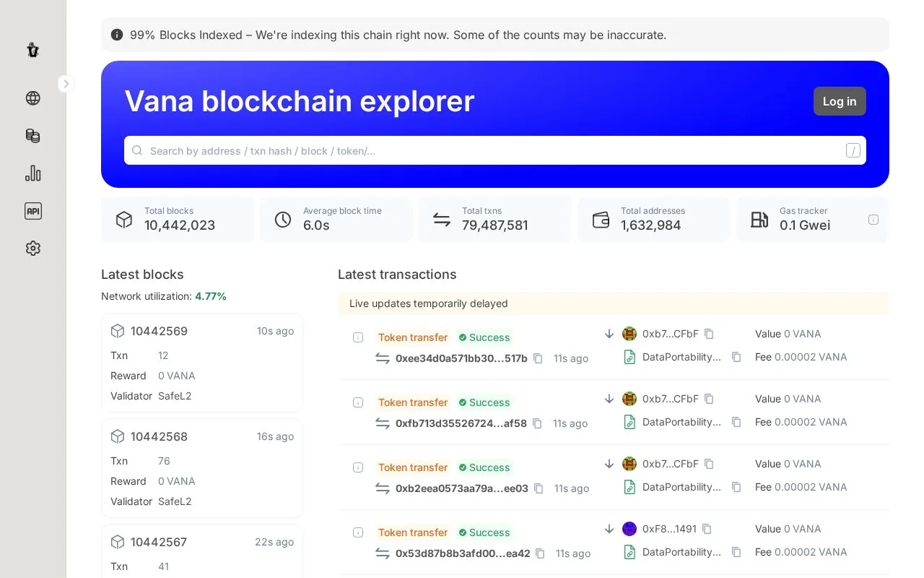Open block 10442568
The height and width of the screenshot is (578, 924).
click(159, 436)
